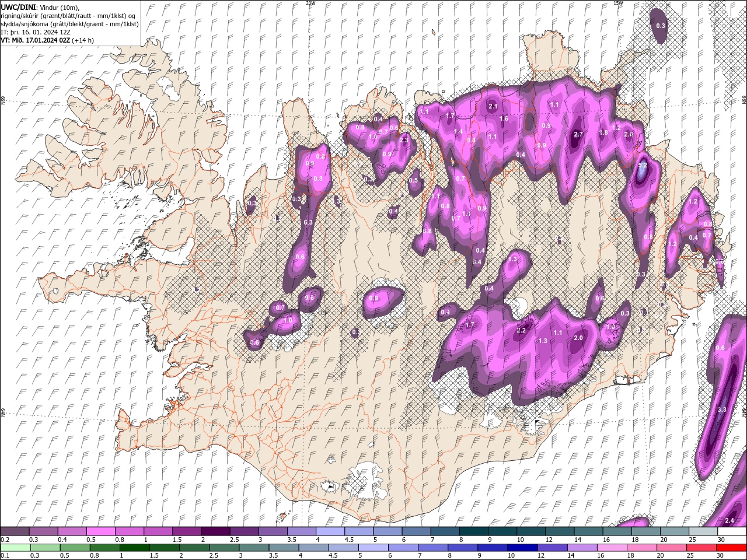This screenshot has height=560, width=747.
Task: Select upper legend swatch between 0.2 and 0.3
Action: (15, 531)
